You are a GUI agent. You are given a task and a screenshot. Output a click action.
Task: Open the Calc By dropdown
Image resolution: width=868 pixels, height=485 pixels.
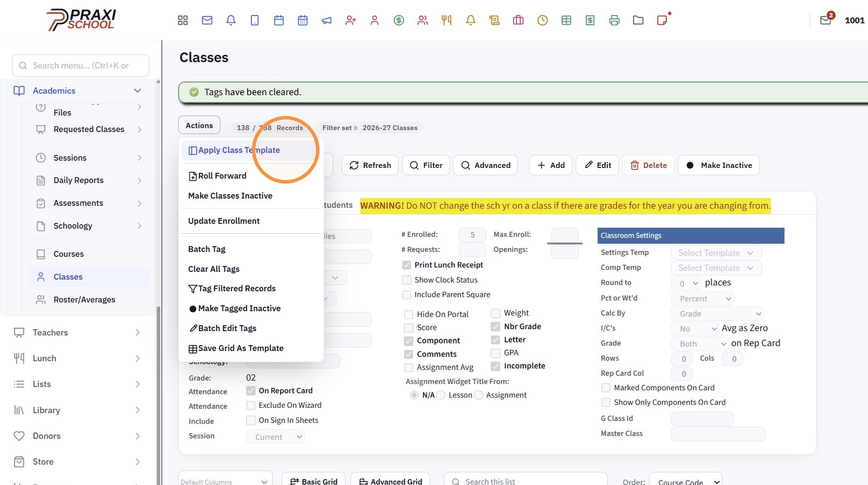[x=718, y=314]
